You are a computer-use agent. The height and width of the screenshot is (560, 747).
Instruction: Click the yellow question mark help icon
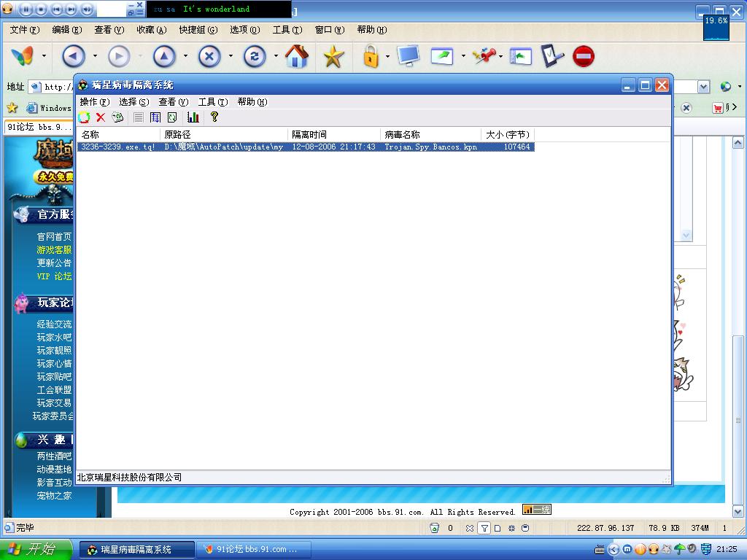pyautogui.click(x=214, y=117)
